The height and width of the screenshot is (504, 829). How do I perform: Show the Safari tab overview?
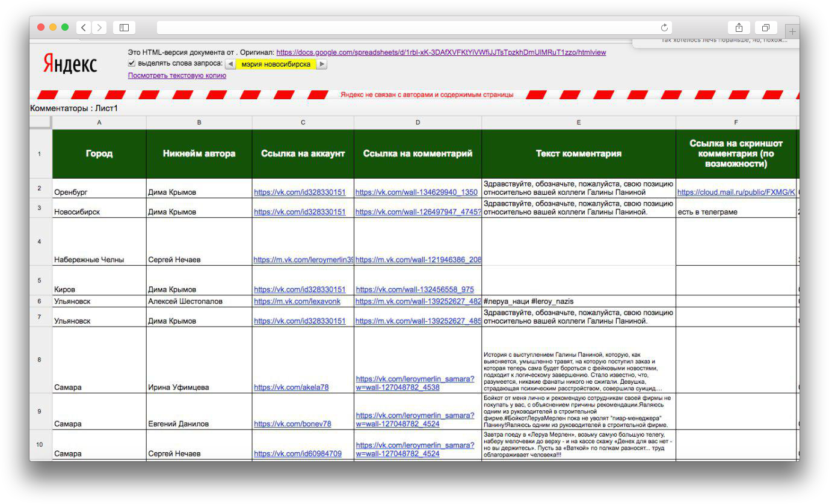coord(766,28)
